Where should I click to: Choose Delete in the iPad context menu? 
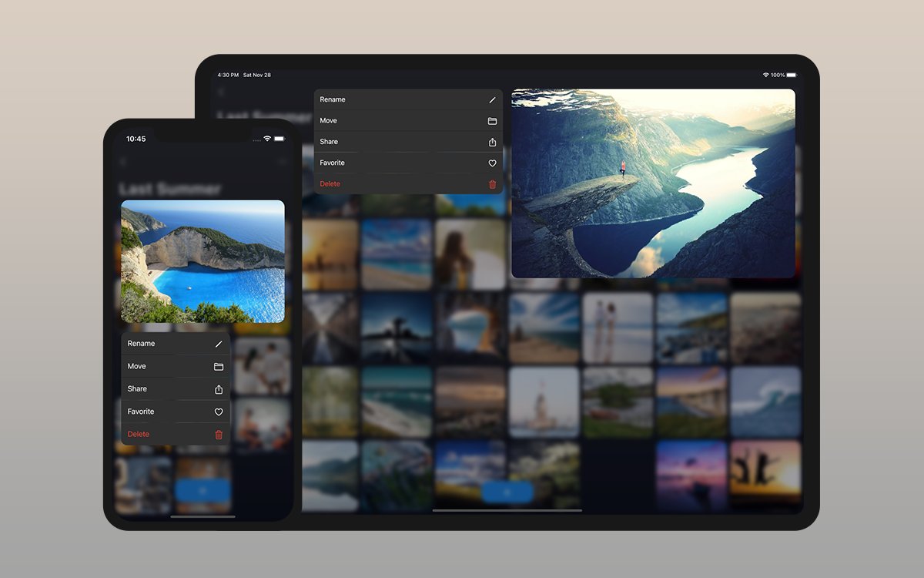click(x=408, y=183)
